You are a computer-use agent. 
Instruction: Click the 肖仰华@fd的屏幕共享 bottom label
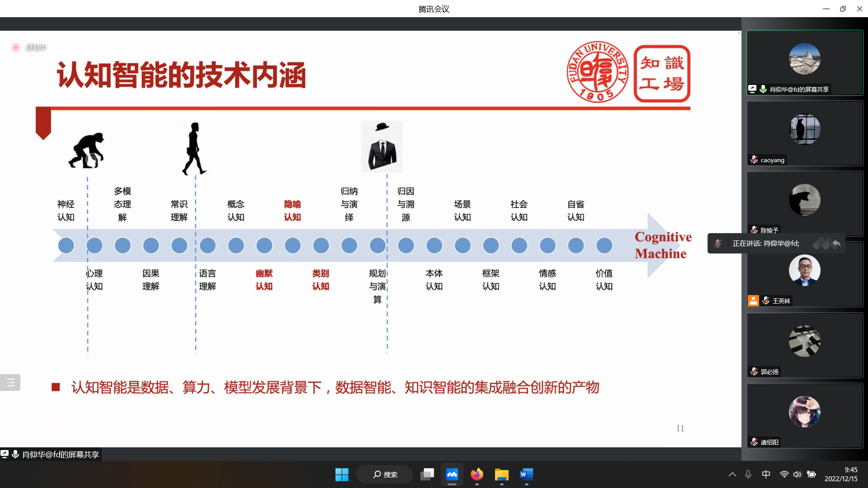pos(61,455)
